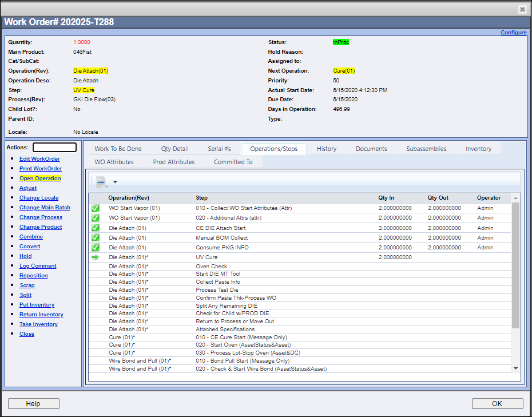Switch to the Committed To tab

coord(233,161)
